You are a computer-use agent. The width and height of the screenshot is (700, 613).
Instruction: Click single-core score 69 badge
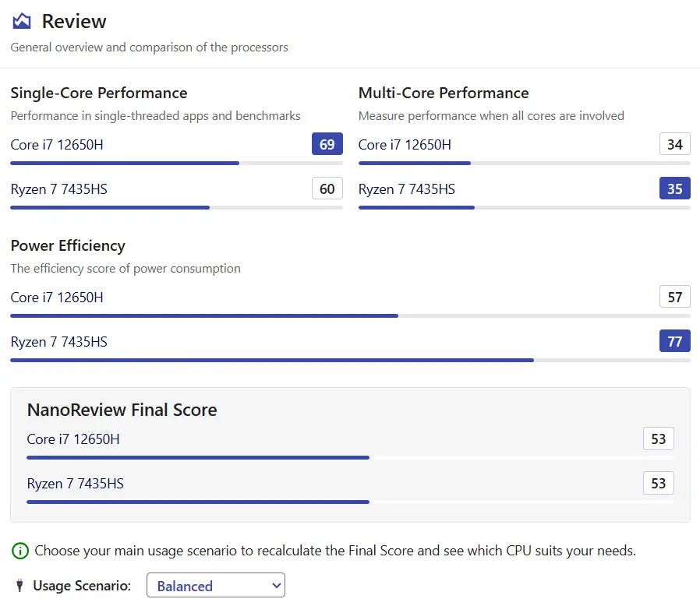coord(327,144)
